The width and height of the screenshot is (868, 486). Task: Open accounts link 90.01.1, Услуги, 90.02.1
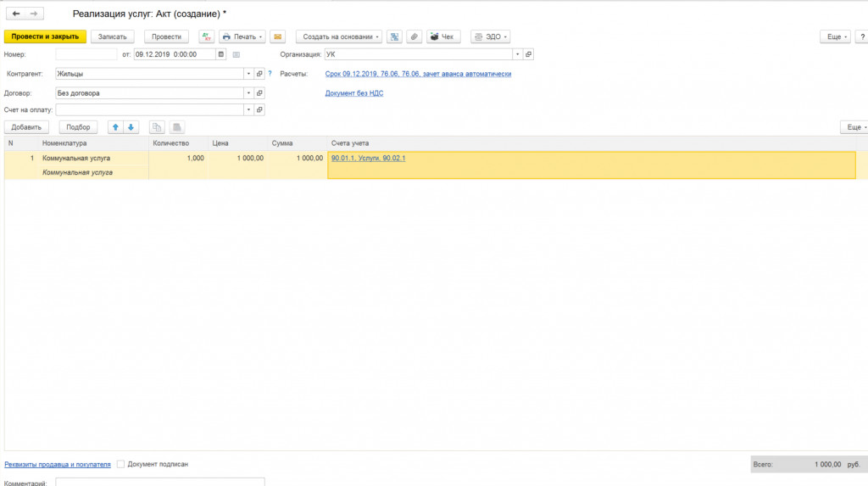[x=368, y=158]
